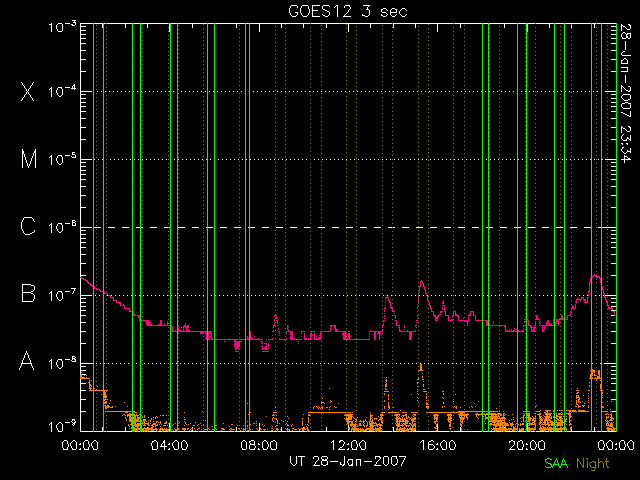Click the 12:00 time axis label
The height and width of the screenshot is (480, 640).
click(x=348, y=445)
